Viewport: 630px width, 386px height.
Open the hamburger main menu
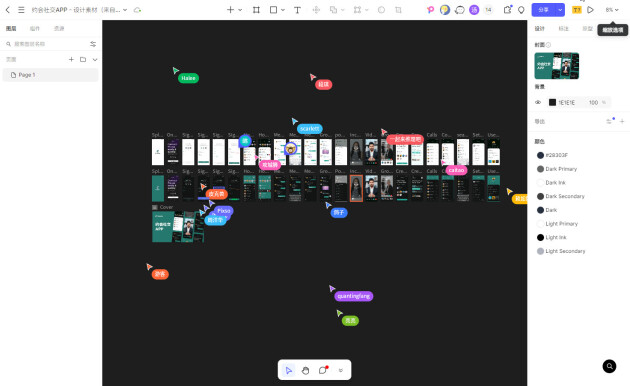[21, 10]
